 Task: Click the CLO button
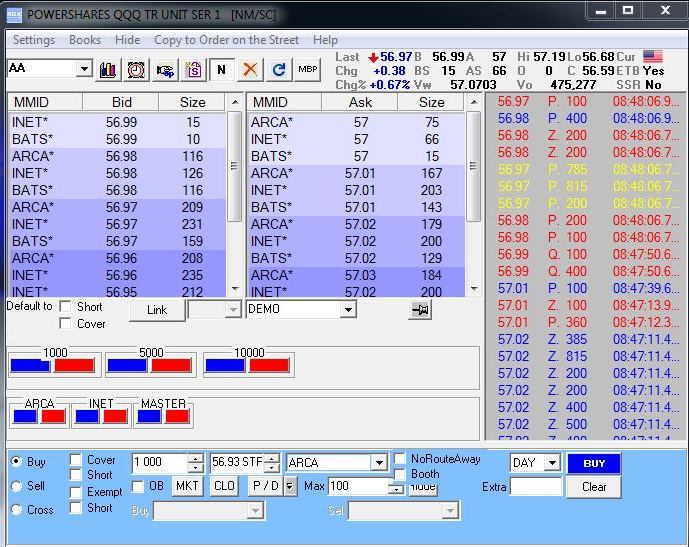224,486
